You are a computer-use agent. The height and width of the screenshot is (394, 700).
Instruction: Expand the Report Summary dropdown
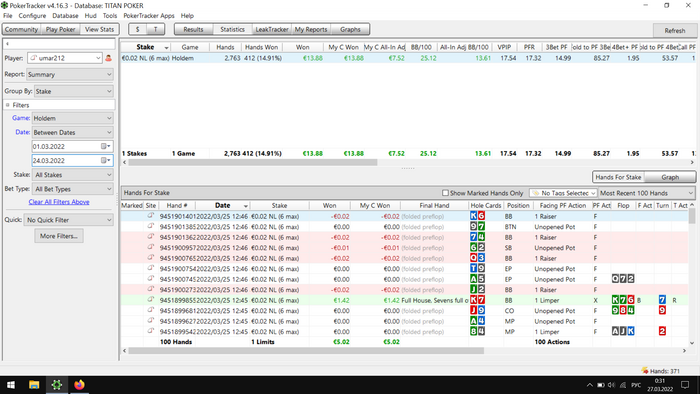click(x=70, y=75)
